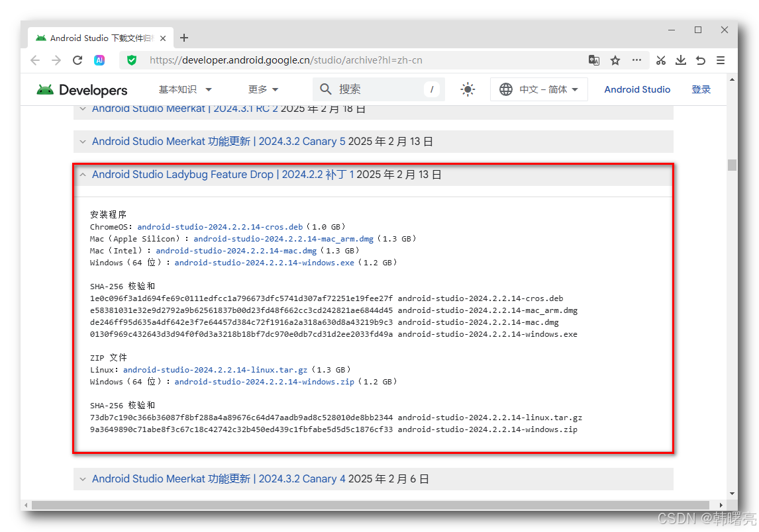Screen dimensions: 759x532
Task: Download android-studio-2024.2.2.14-mac.dmg installer link
Action: click(x=236, y=251)
